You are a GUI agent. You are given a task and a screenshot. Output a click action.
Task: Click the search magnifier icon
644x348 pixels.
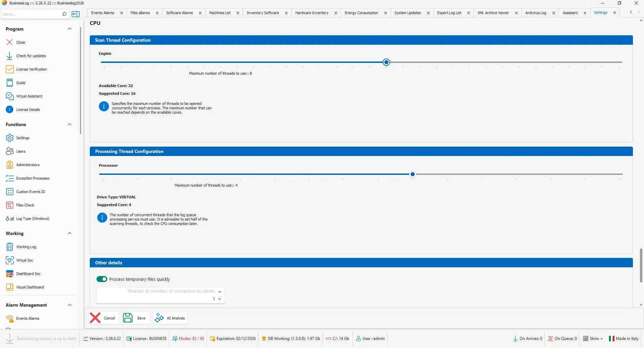(x=64, y=14)
